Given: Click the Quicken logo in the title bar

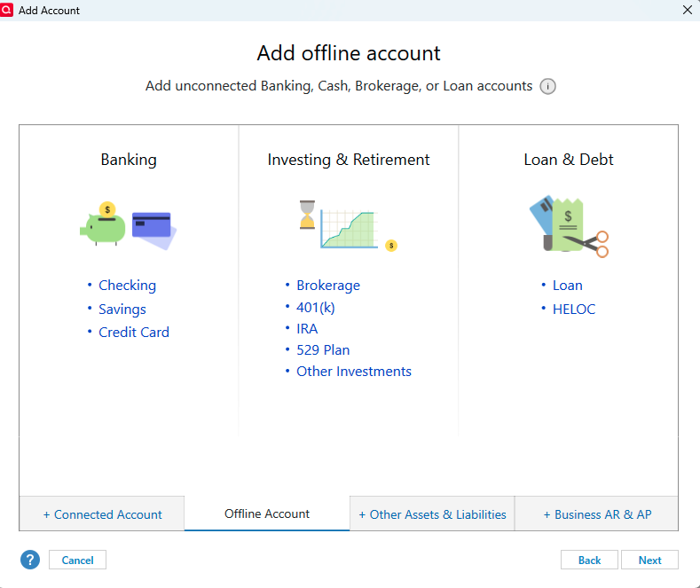Looking at the screenshot, I should click(x=7, y=10).
